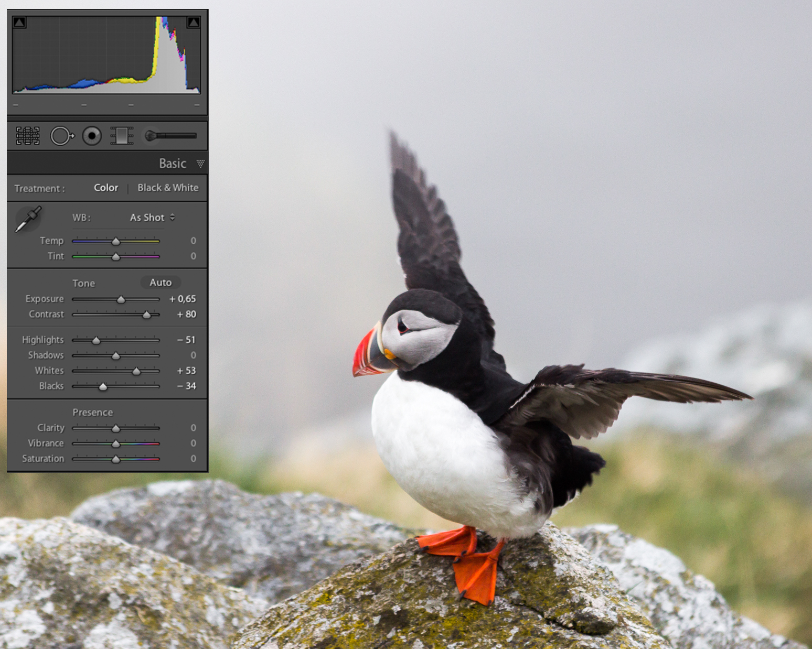Screen dimensions: 812x649
Task: Click the Contrast slider handle
Action: tap(147, 315)
